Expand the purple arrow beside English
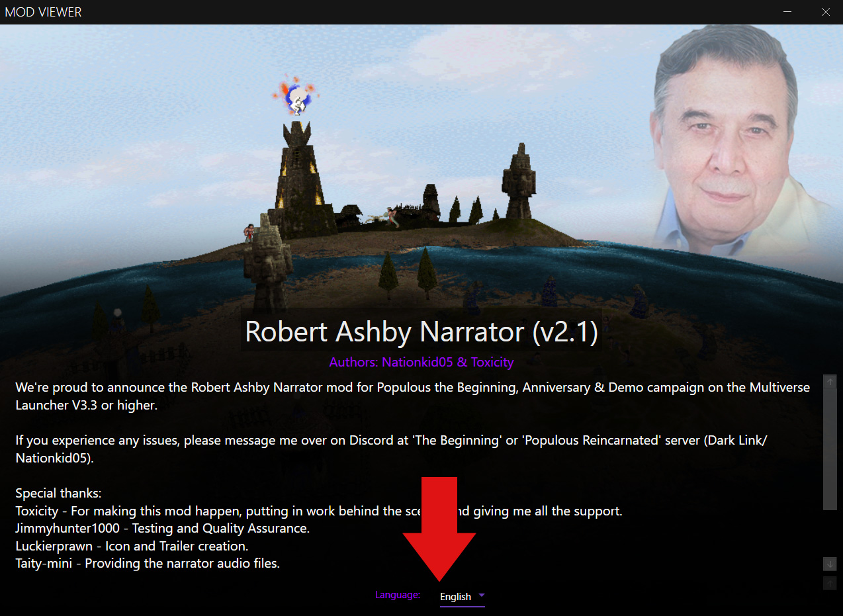 [481, 596]
